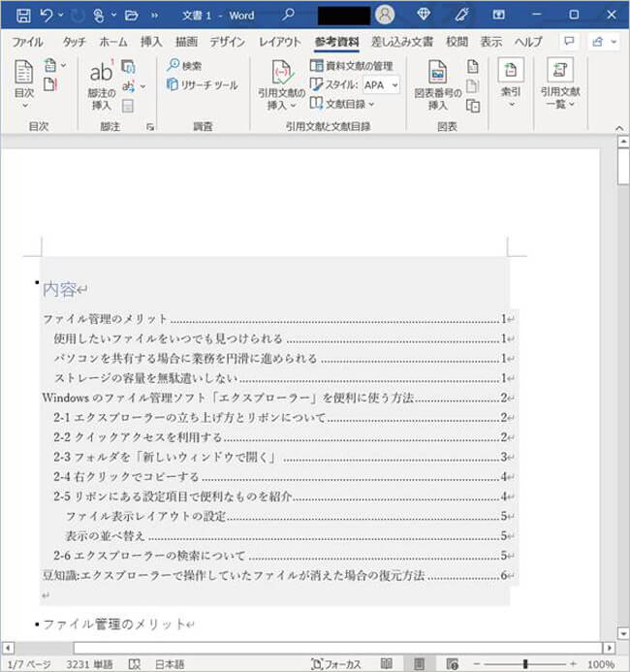The height and width of the screenshot is (672, 630).
Task: Click the 検索 button in 調査 group
Action: click(x=184, y=66)
